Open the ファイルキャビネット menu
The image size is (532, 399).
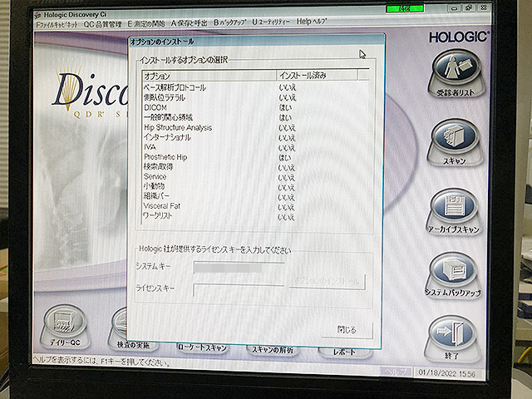point(55,26)
